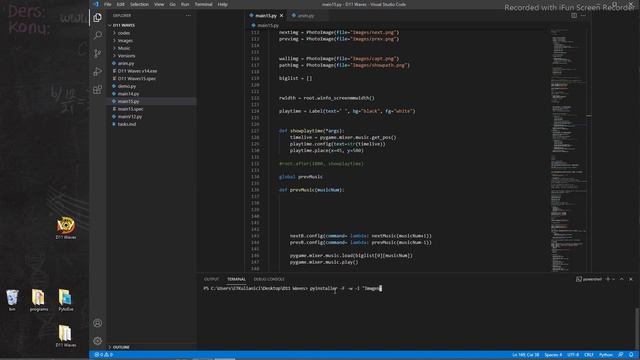Open the Manage gear in activity bar
Image resolution: width=640 pixels, height=360 pixels.
(98, 341)
